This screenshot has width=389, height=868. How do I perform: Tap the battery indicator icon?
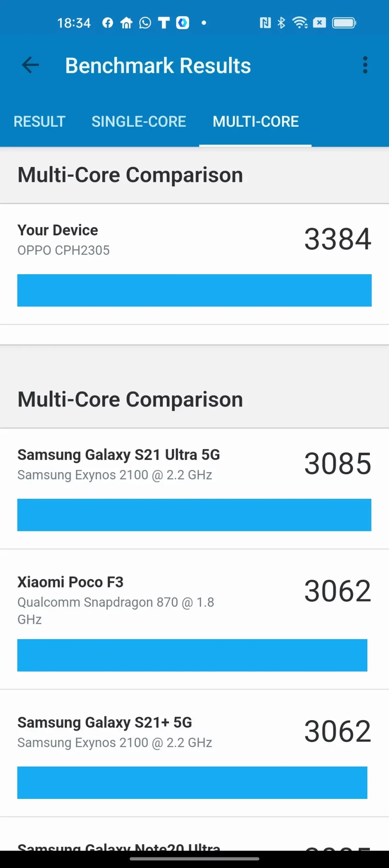(344, 23)
